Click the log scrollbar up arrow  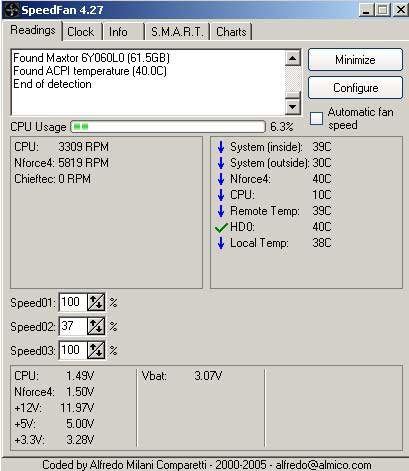click(293, 59)
